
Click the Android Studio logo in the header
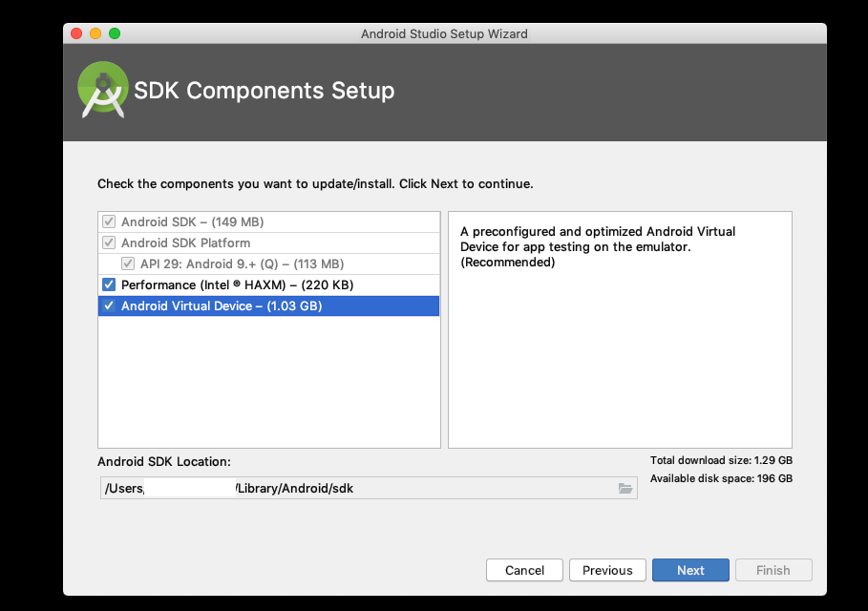(x=103, y=90)
